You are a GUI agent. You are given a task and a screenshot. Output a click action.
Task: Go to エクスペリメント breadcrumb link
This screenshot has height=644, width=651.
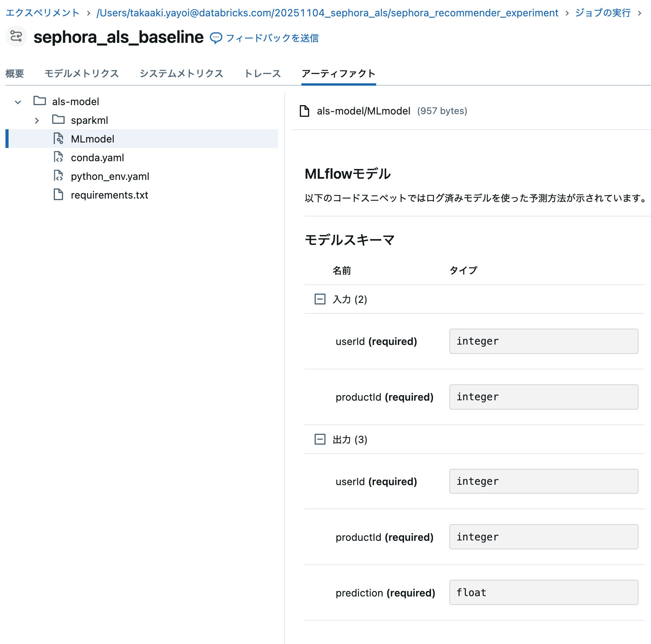tap(43, 13)
